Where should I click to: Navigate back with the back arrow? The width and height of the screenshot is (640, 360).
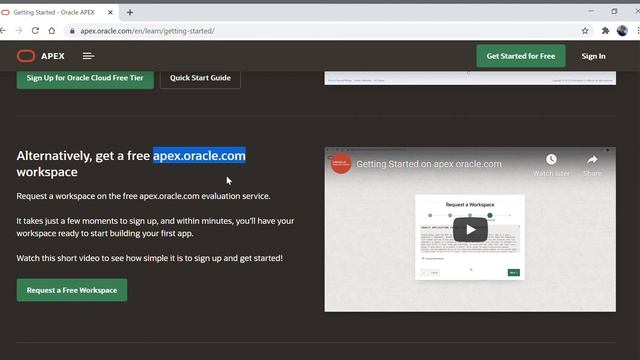(x=3, y=31)
